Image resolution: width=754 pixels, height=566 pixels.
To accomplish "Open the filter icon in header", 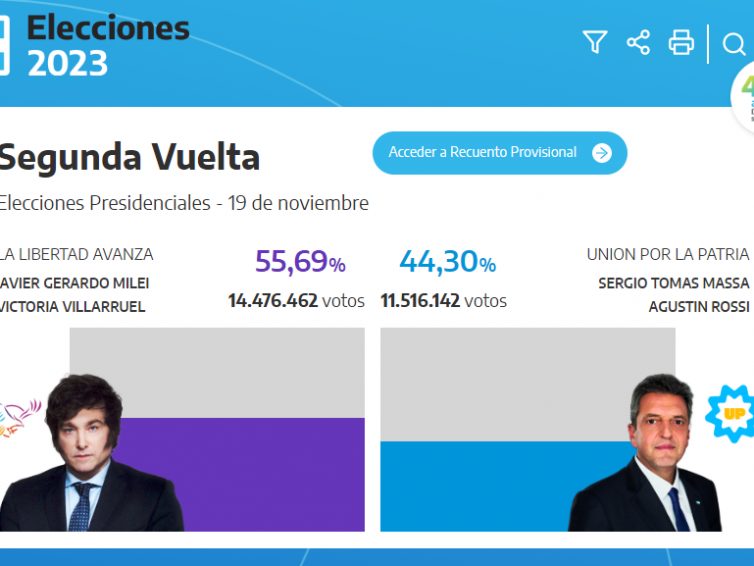I will [x=595, y=42].
